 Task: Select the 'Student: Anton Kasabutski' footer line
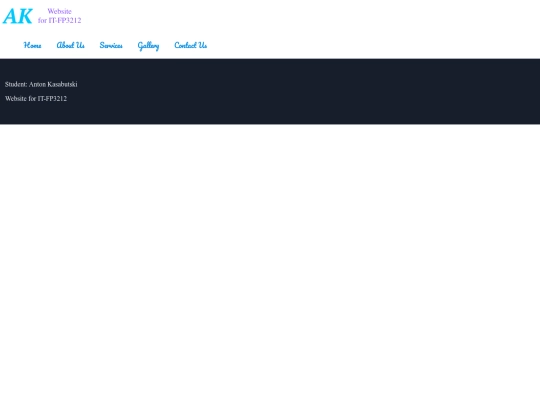41,84
